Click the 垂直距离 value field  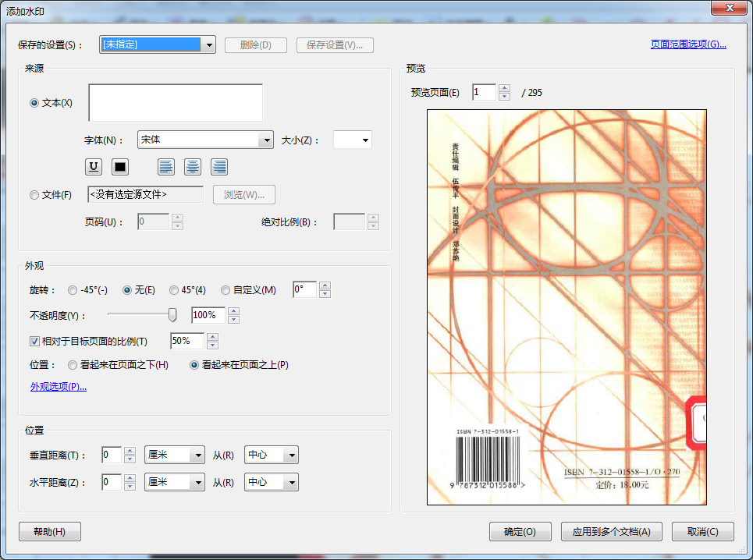112,455
